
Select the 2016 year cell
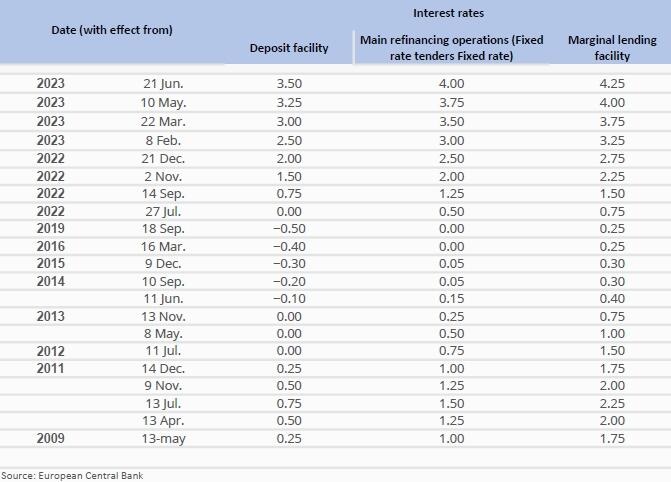tap(50, 247)
